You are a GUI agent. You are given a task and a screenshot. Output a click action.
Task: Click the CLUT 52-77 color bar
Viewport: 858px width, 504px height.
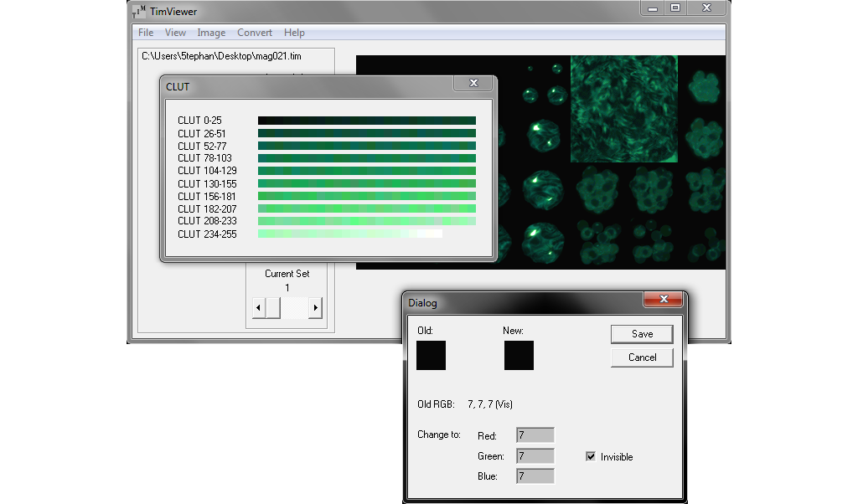pyautogui.click(x=367, y=146)
